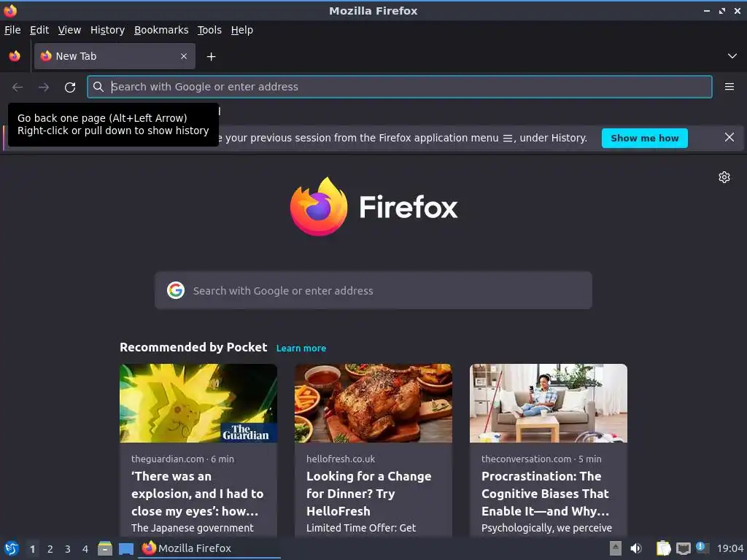
Task: Open Firefox View pinned tab icon
Action: coord(15,56)
